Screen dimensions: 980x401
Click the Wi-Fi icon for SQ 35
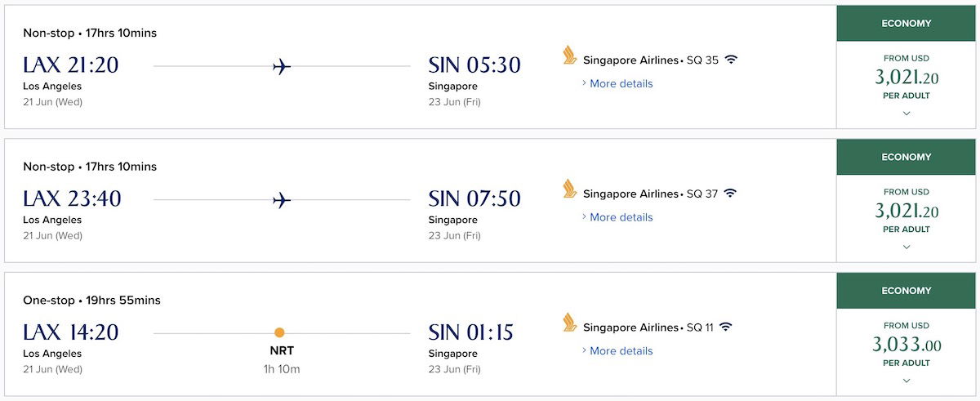coord(731,60)
